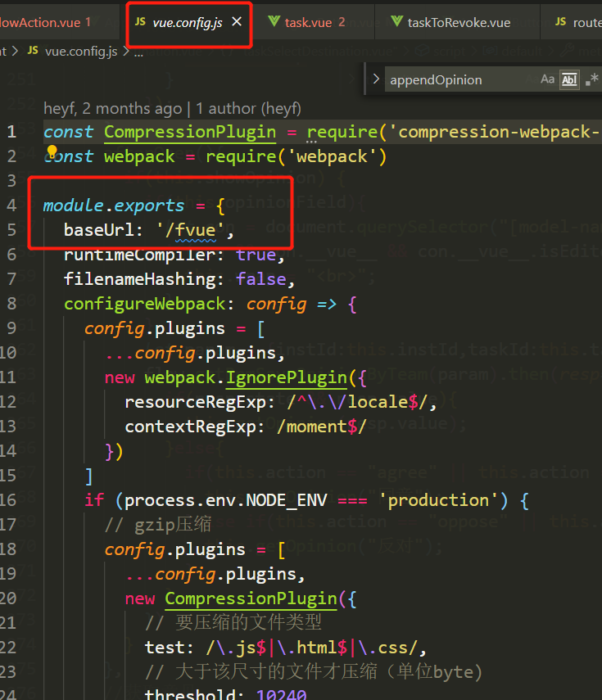Click the Vue logo icon on taskToRevoke.vue tab
This screenshot has width=602, height=700.
(396, 22)
